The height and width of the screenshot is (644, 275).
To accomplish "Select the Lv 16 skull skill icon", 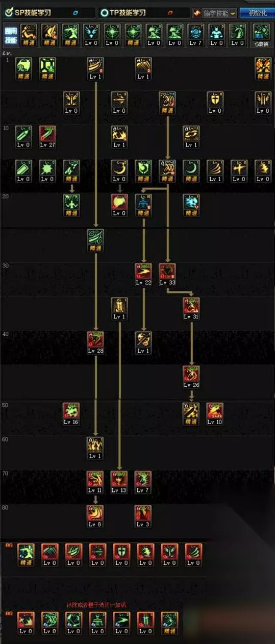I will tap(71, 411).
